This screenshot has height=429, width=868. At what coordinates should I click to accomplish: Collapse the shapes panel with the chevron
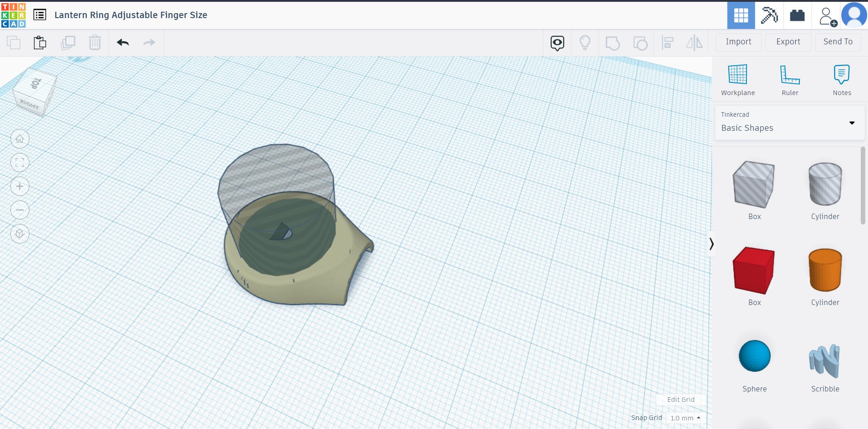tap(712, 243)
